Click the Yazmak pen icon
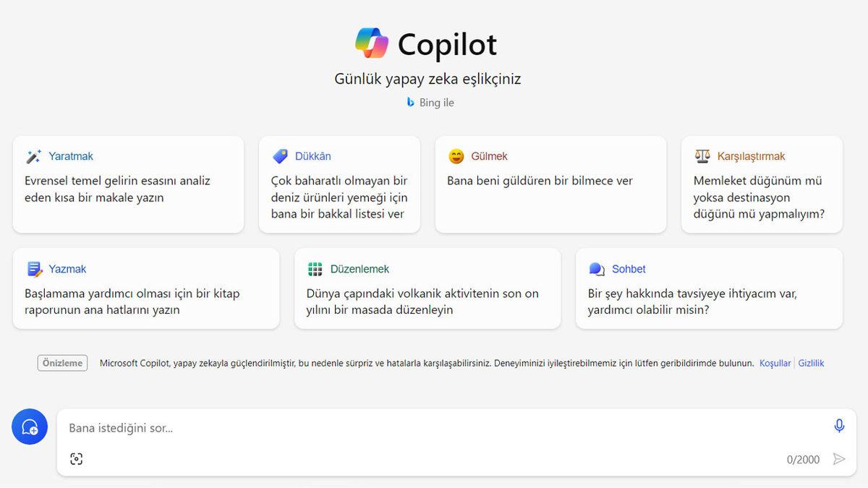The height and width of the screenshot is (488, 868). click(x=35, y=268)
